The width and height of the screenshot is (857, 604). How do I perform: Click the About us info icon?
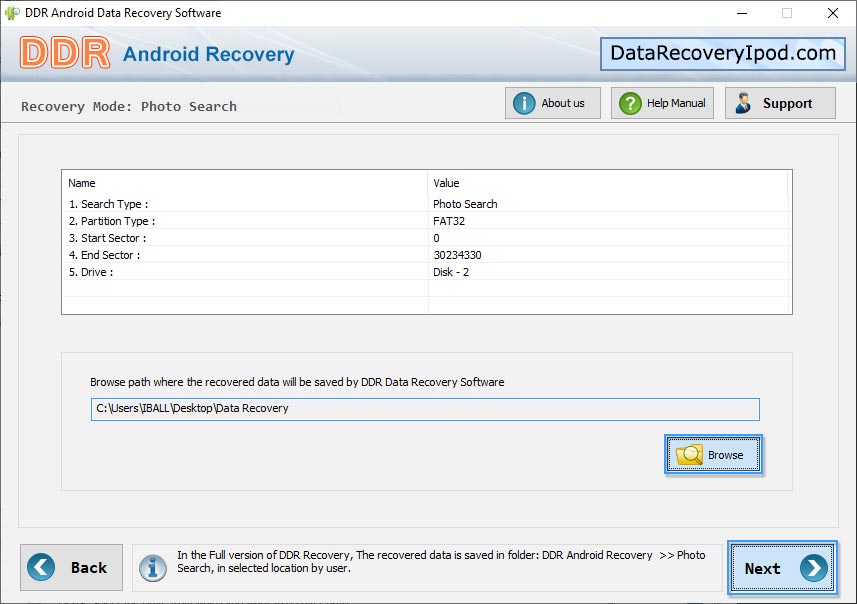[524, 103]
